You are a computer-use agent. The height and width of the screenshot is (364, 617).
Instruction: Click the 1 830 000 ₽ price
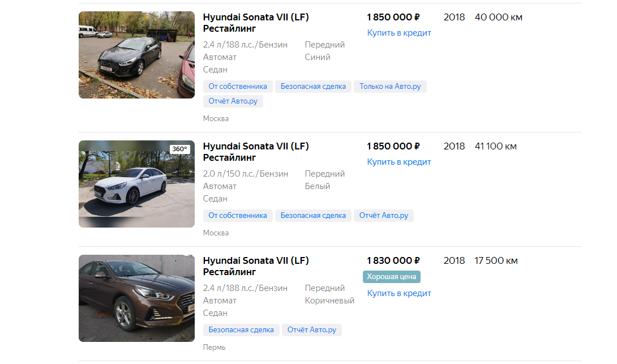click(393, 260)
